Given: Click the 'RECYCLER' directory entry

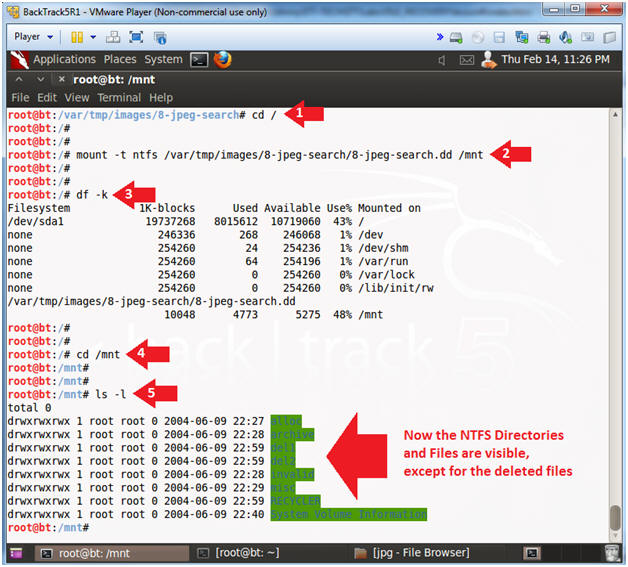Looking at the screenshot, I should 296,501.
